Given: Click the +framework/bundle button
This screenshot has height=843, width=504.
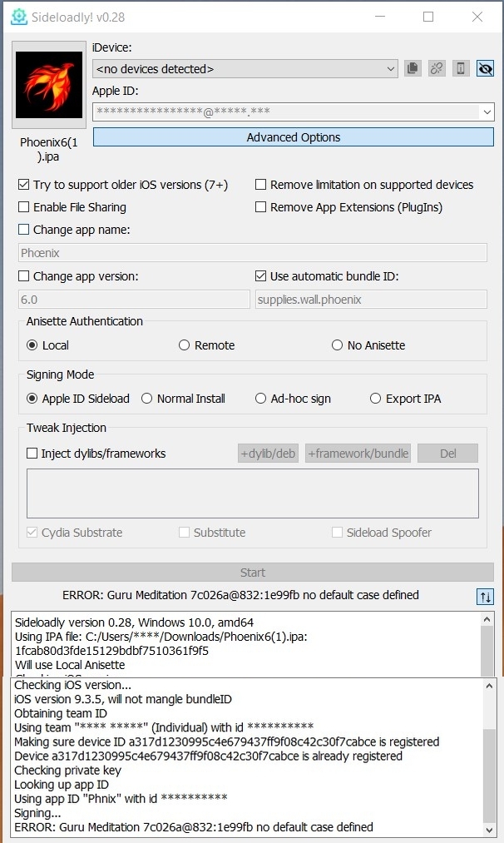Looking at the screenshot, I should (358, 454).
